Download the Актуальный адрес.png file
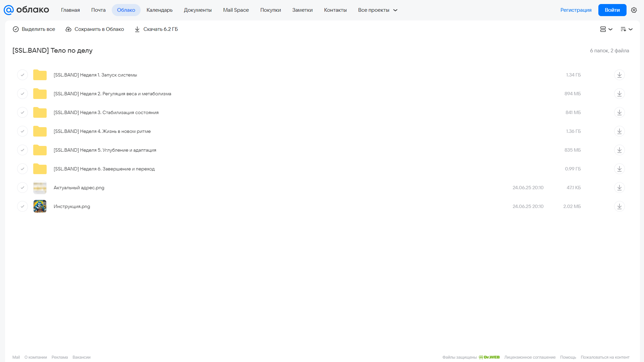This screenshot has height=362, width=644. point(619,188)
